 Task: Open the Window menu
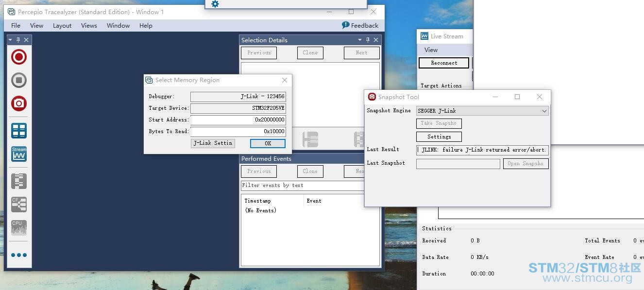118,25
